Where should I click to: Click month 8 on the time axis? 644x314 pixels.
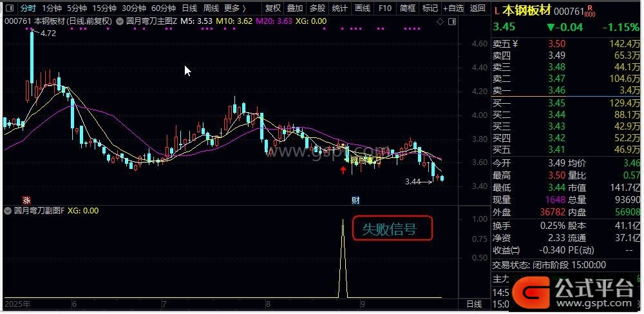pyautogui.click(x=268, y=304)
